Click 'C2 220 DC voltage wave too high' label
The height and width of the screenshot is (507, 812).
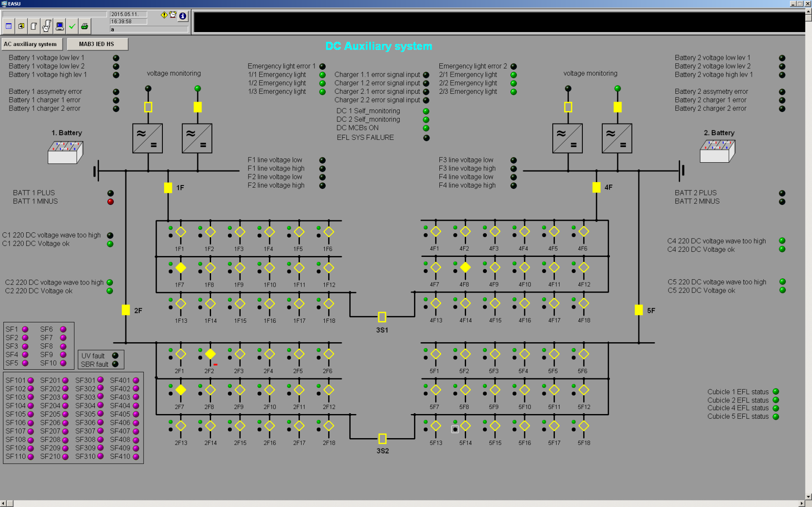(54, 282)
